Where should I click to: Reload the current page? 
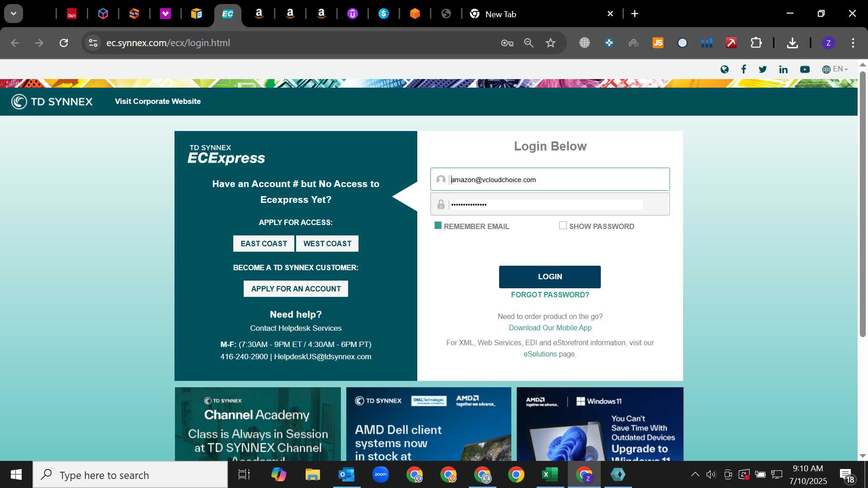pyautogui.click(x=64, y=43)
